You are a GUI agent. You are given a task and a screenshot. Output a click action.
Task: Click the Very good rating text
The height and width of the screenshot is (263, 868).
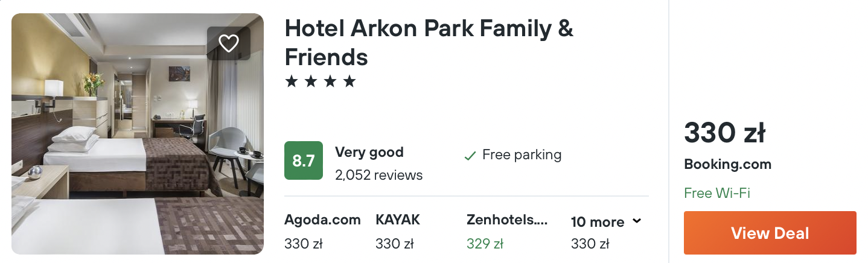tap(369, 153)
